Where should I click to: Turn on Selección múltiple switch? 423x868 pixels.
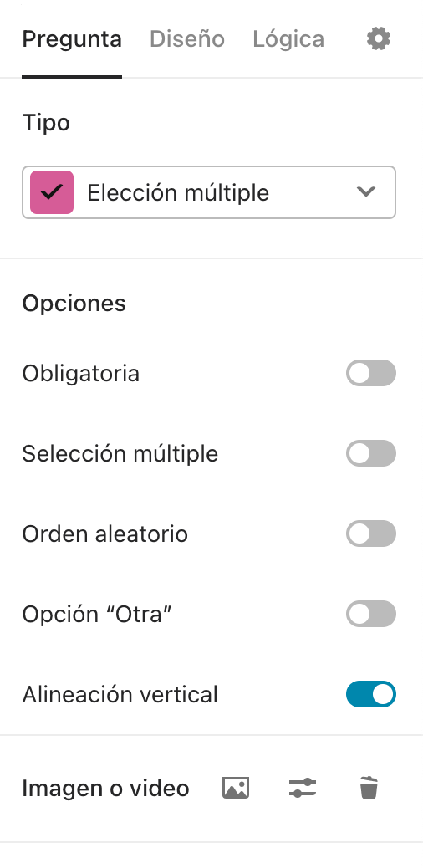tap(371, 453)
